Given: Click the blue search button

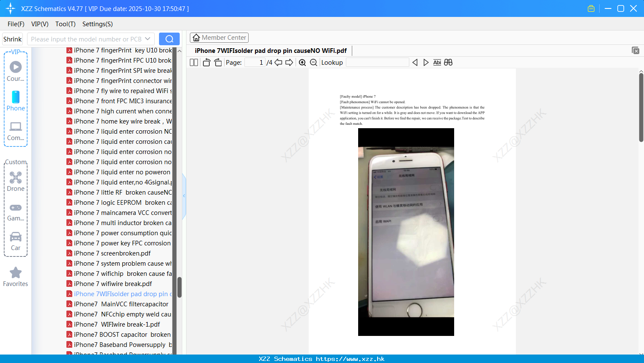Looking at the screenshot, I should point(169,39).
